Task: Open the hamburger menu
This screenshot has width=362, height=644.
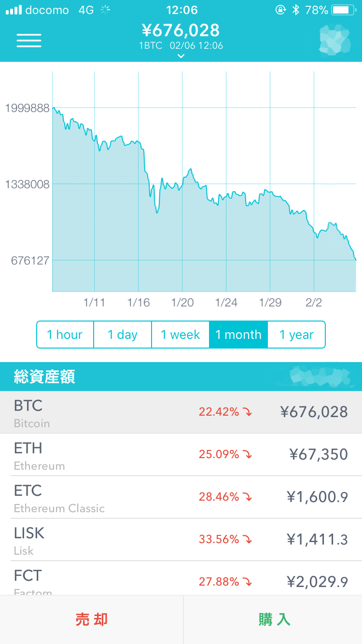Action: [x=29, y=40]
